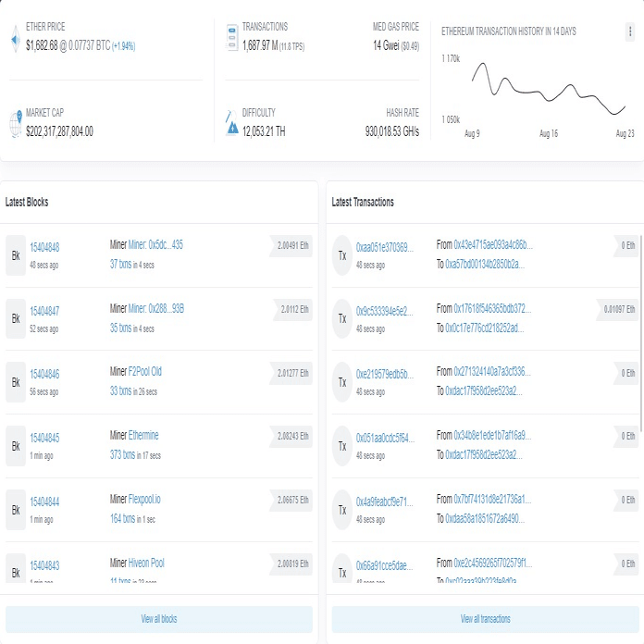
Task: Click Market Cap $202,317,287,804.00 value
Action: pyautogui.click(x=59, y=131)
